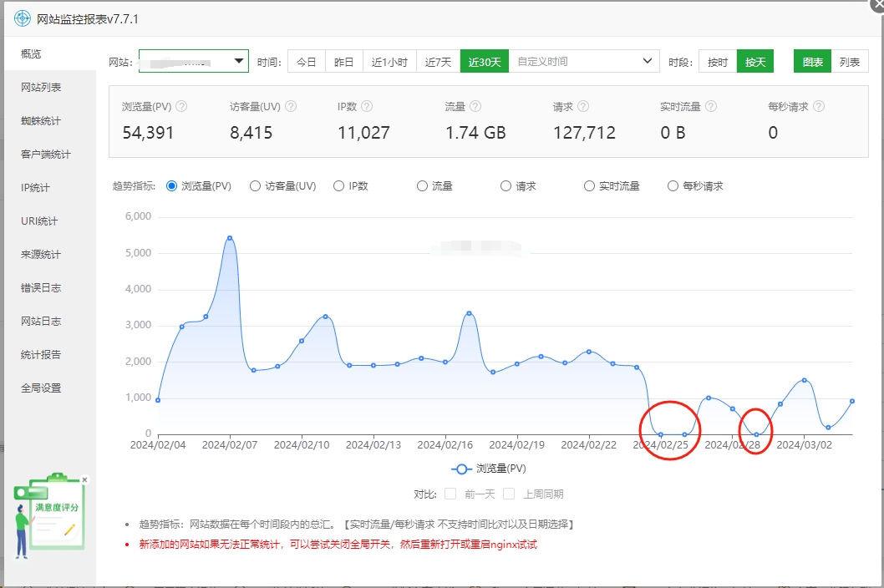Select the 访客量(UV) trend radio button
Viewport: 884px width, 588px height.
pos(256,186)
